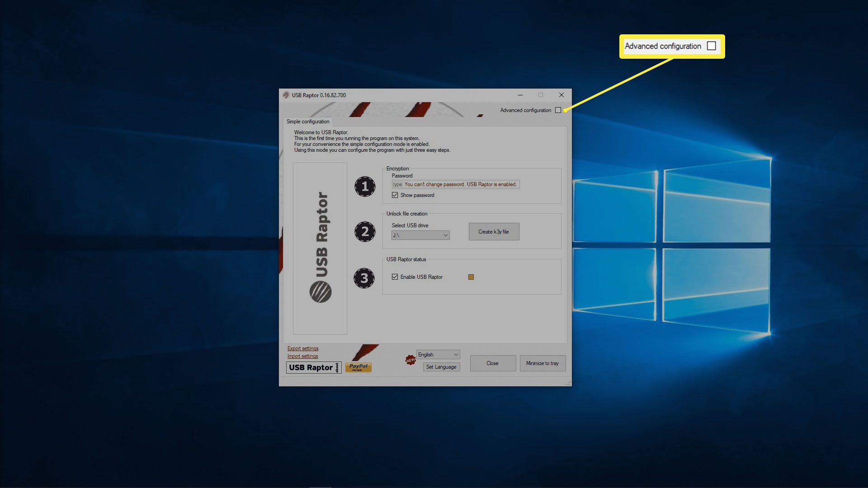Click the Create k3y file button

point(494,232)
